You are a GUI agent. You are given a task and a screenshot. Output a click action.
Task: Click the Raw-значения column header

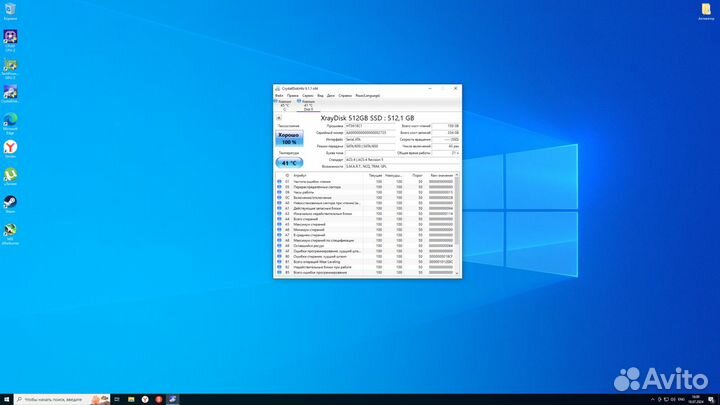[441, 175]
